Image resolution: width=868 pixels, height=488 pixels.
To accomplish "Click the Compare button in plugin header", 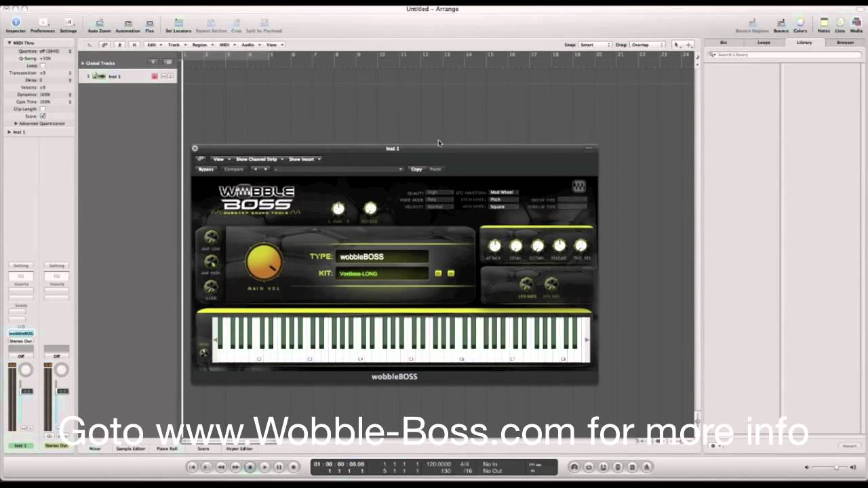I will 233,169.
